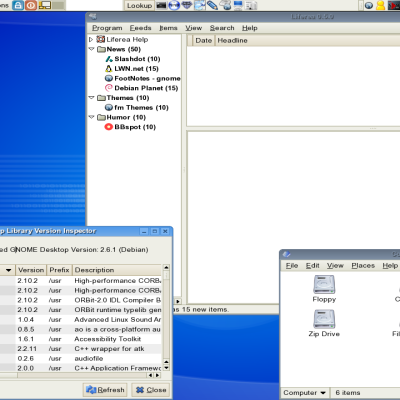Click the purple diamond launcher in panel

point(187,5)
